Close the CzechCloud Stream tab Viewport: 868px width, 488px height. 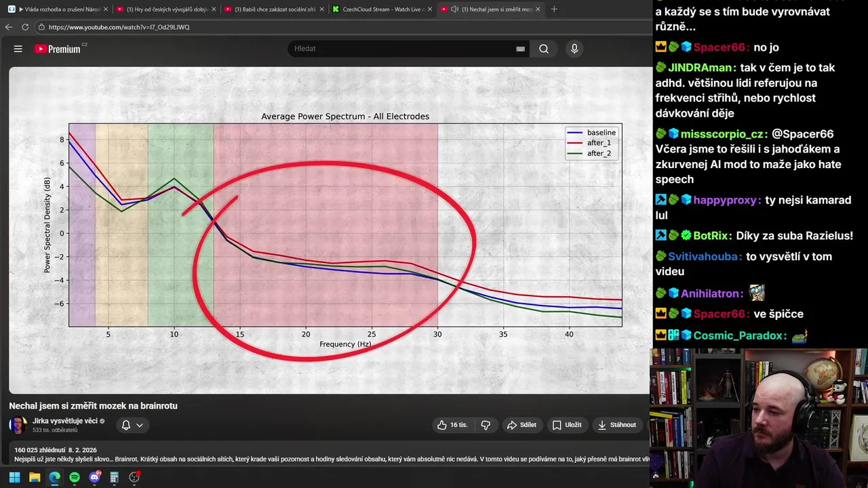point(429,9)
